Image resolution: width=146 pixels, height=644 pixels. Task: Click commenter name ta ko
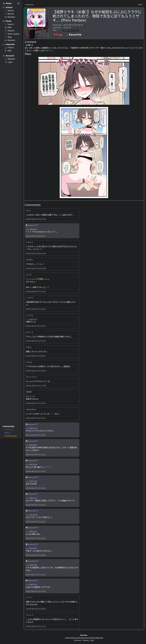click(28, 210)
